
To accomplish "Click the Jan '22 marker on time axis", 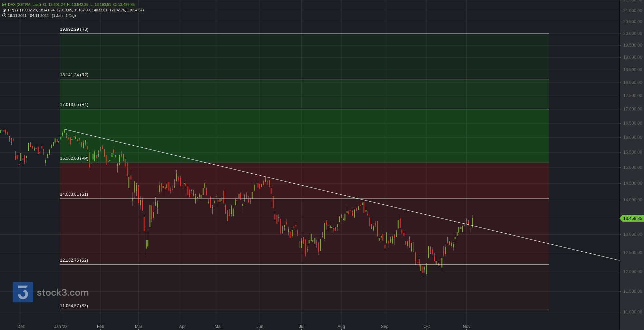I will pos(61,327).
